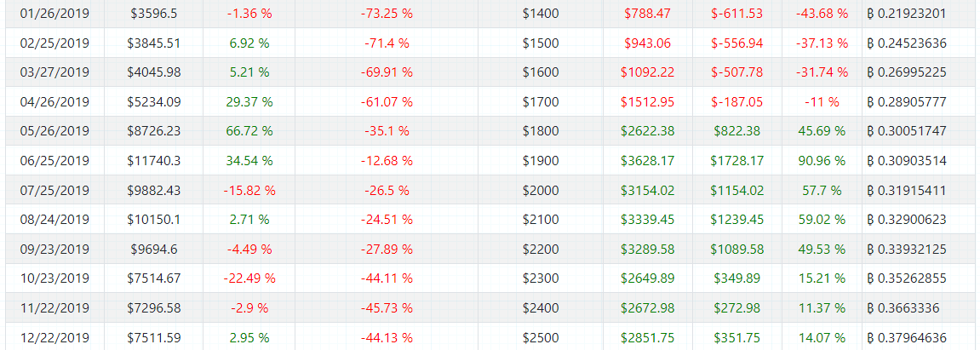Click the $1239.45 profit cell
This screenshot has width=980, height=350.
(736, 220)
